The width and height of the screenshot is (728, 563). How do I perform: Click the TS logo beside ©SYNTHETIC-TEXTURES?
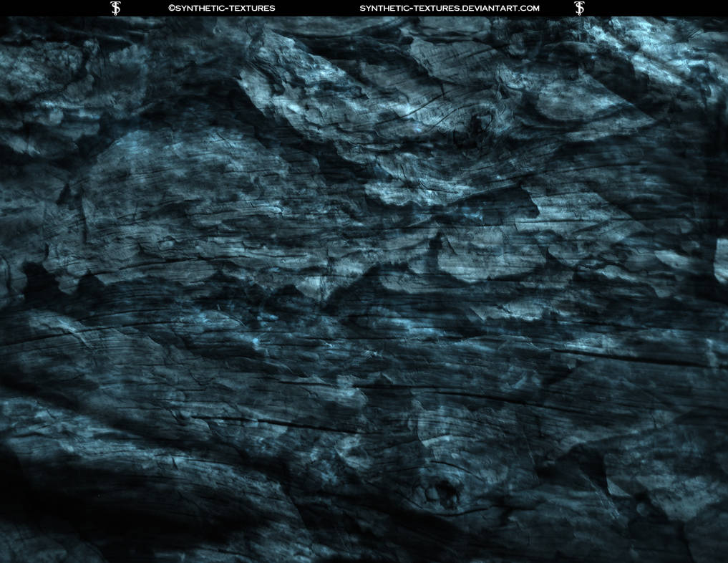click(115, 8)
